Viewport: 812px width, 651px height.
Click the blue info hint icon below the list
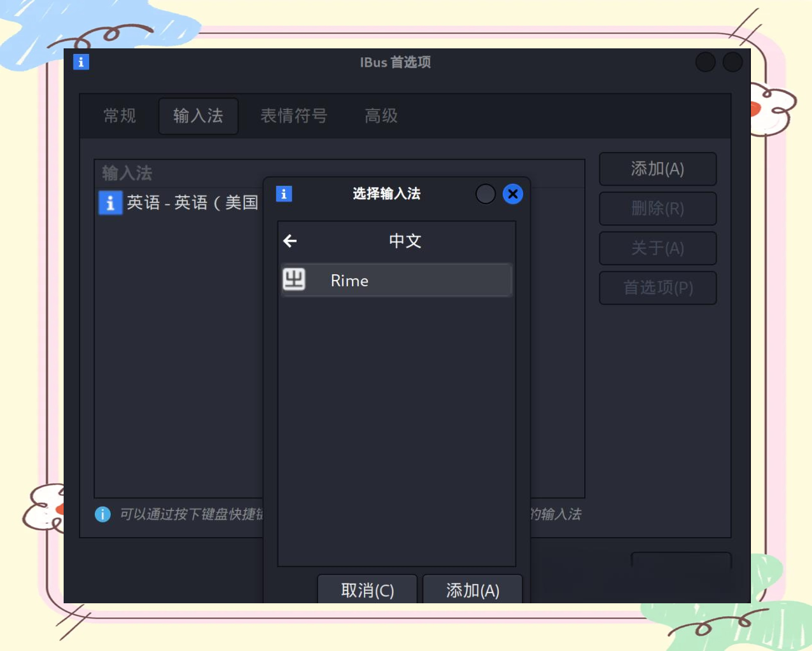[102, 514]
